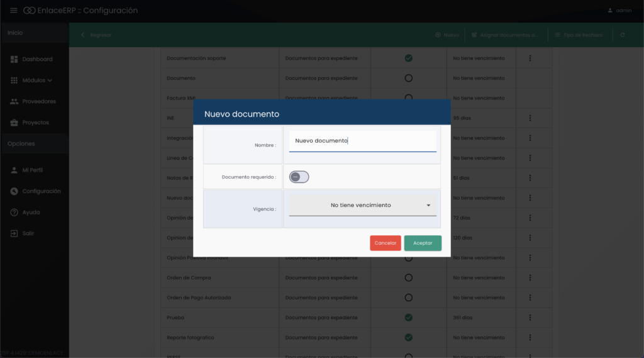Click the Configuración wrench icon
This screenshot has height=358, width=644.
(x=14, y=191)
